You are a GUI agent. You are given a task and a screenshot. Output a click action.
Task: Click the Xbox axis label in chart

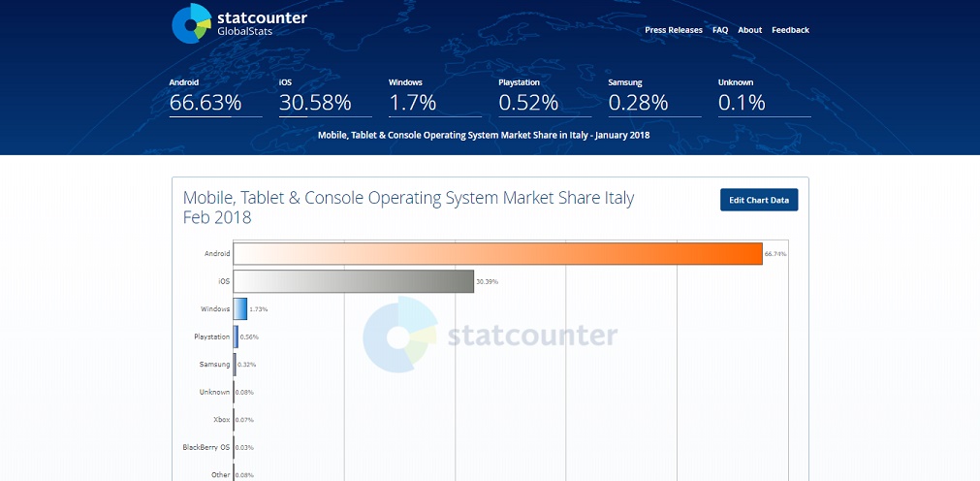222,420
